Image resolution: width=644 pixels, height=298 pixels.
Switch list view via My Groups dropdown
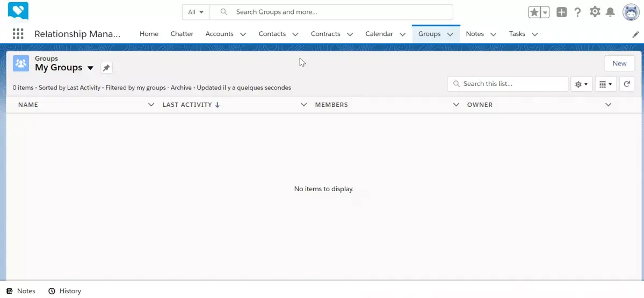(90, 68)
